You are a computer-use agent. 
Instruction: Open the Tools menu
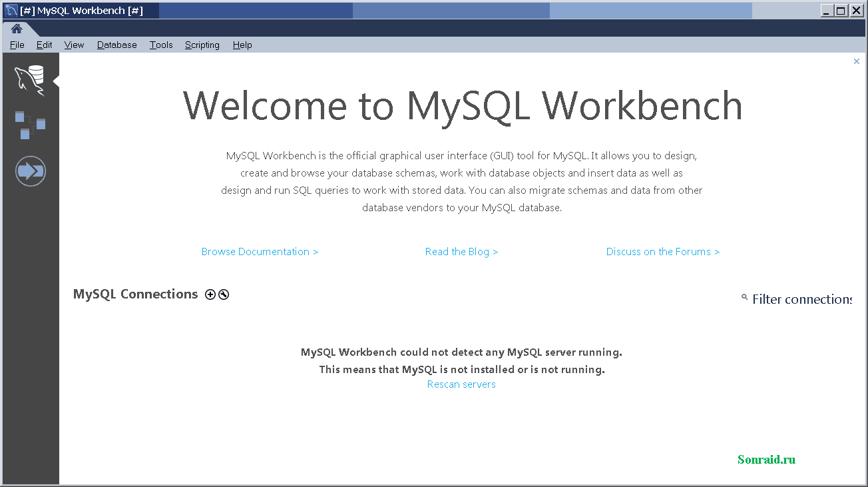click(160, 45)
